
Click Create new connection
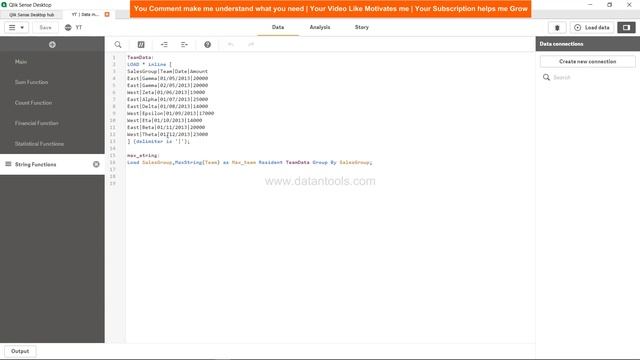(x=587, y=62)
